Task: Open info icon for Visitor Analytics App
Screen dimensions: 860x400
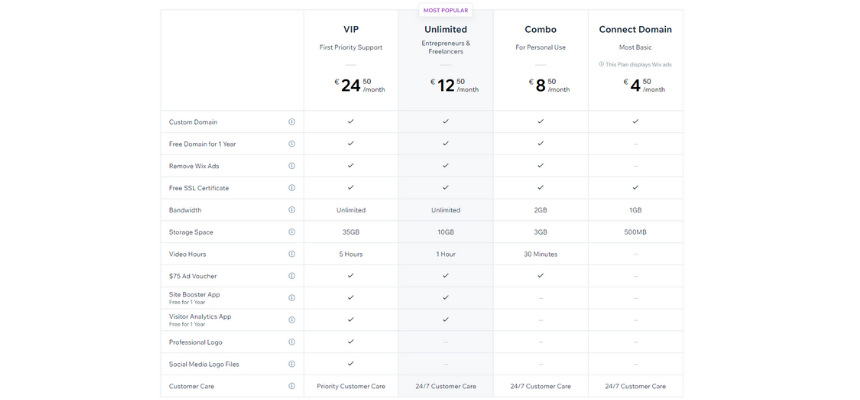Action: coord(292,320)
